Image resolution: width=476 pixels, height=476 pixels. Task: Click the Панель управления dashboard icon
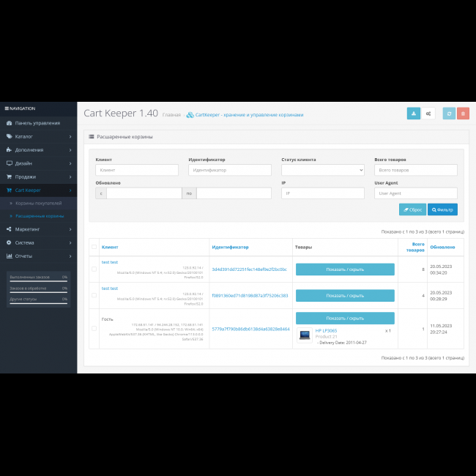[9, 123]
